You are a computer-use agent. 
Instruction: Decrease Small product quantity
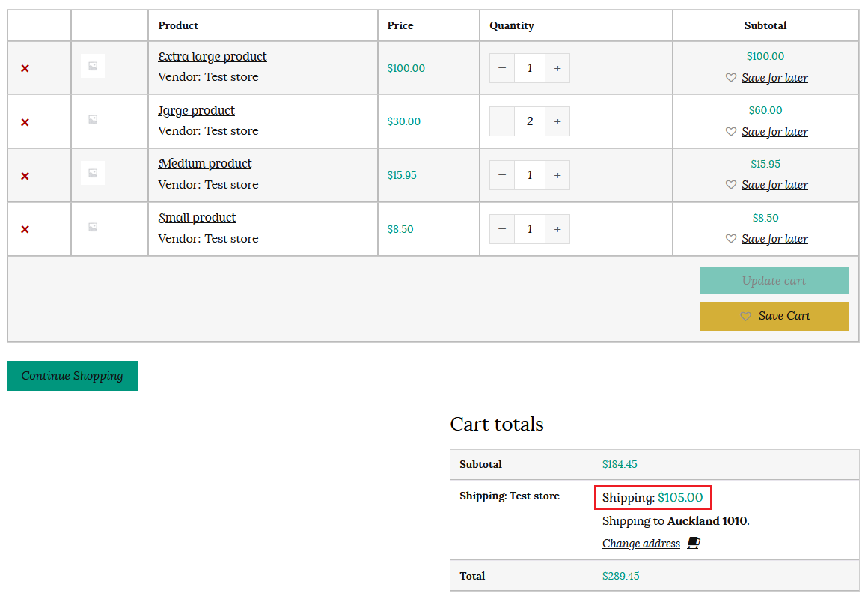point(502,229)
